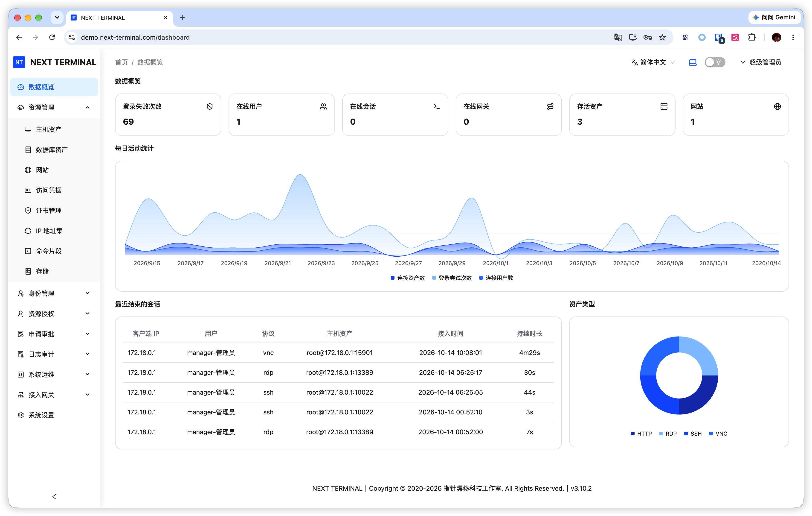This screenshot has width=812, height=516.
Task: Toggle the 连接用户数 legend series
Action: coord(496,278)
